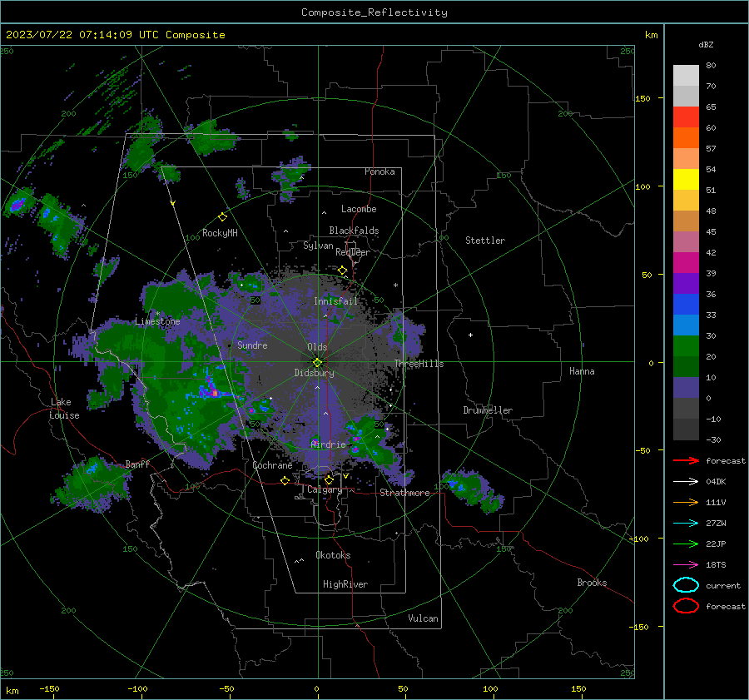
Task: Click the RockyMH label
Action: (x=220, y=233)
